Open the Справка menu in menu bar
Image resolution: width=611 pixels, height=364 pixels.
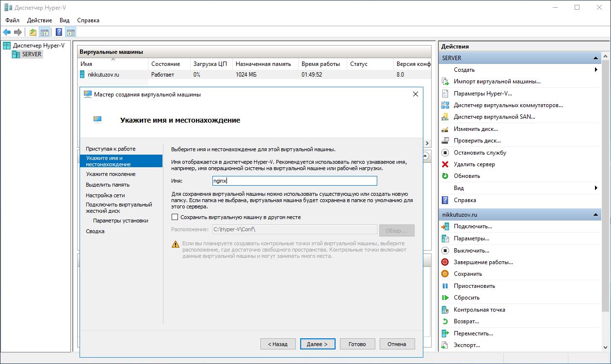click(x=88, y=20)
